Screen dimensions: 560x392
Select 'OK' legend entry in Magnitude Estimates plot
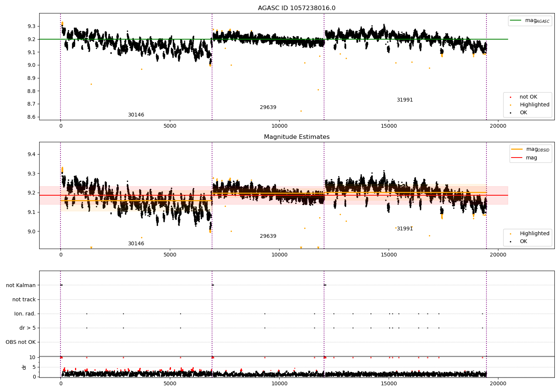coord(523,242)
